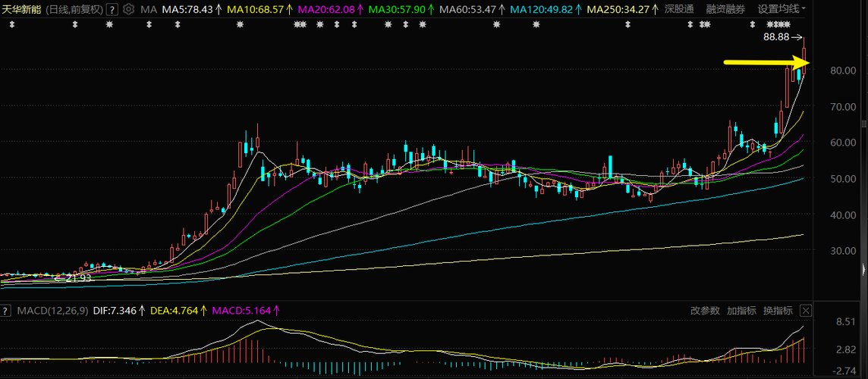Select the MA indicator label
The height and width of the screenshot is (379, 868).
click(x=148, y=9)
